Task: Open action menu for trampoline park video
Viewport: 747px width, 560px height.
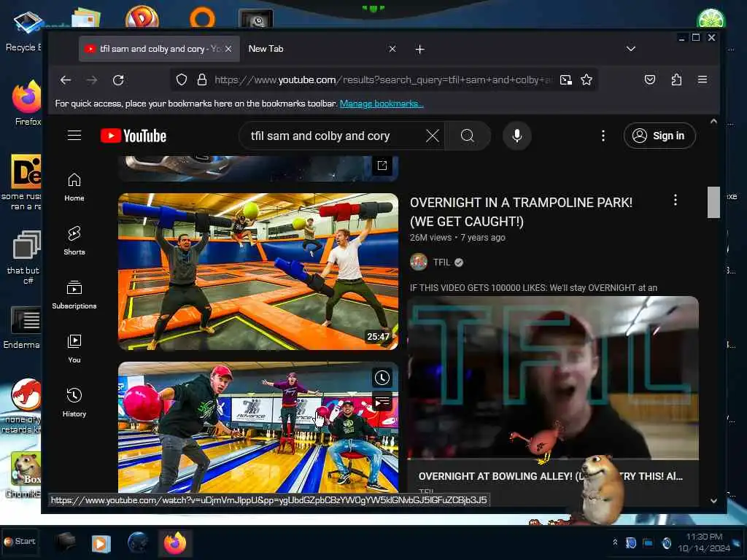Action: coord(675,201)
